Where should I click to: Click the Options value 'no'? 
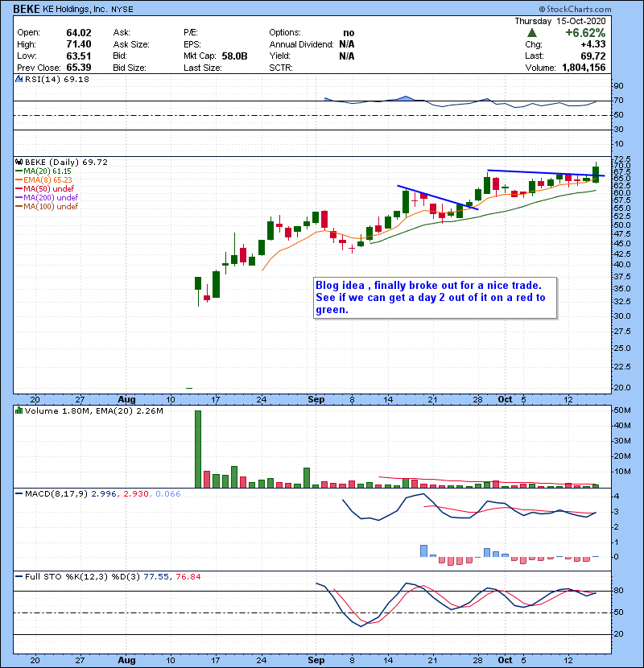(349, 33)
